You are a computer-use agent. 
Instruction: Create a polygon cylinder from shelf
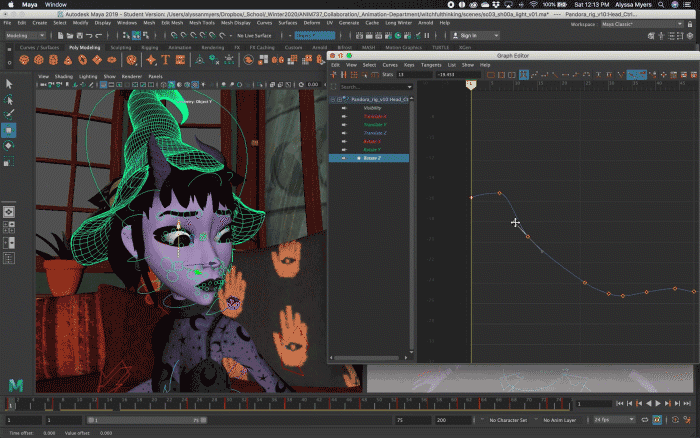[54, 59]
